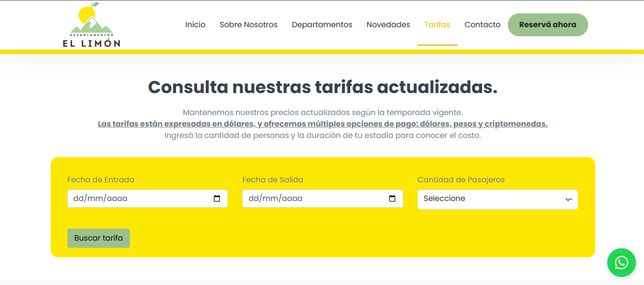
Task: Open the WhatsApp chat button
Action: pos(621,263)
